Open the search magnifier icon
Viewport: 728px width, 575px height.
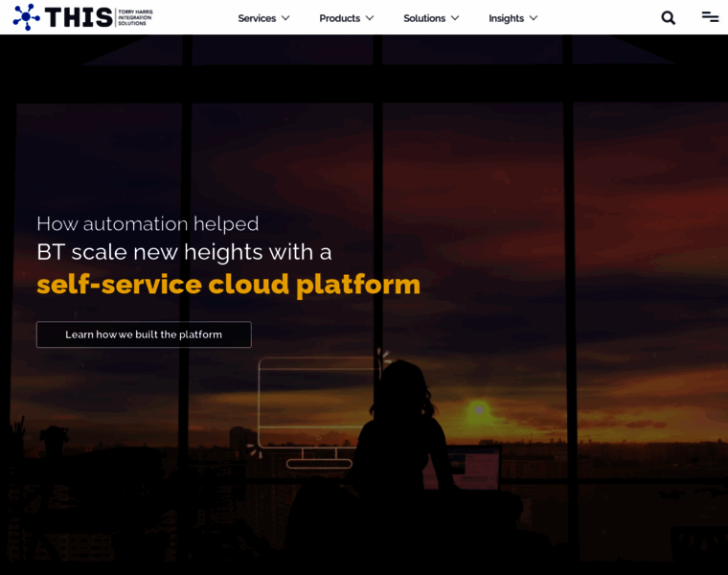click(x=668, y=17)
